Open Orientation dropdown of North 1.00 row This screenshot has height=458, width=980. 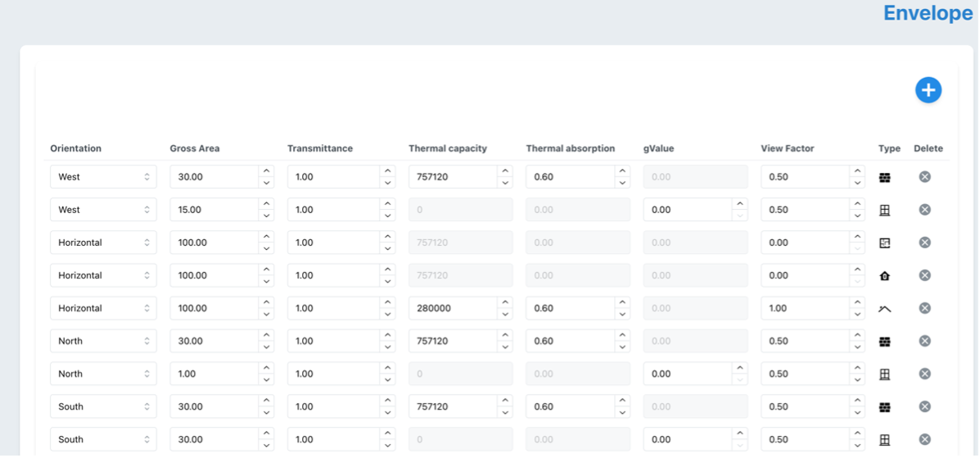coord(103,374)
